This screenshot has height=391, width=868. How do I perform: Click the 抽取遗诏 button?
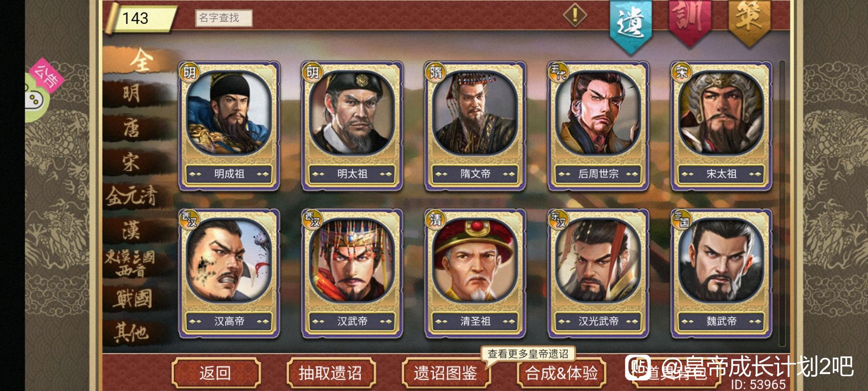(331, 373)
